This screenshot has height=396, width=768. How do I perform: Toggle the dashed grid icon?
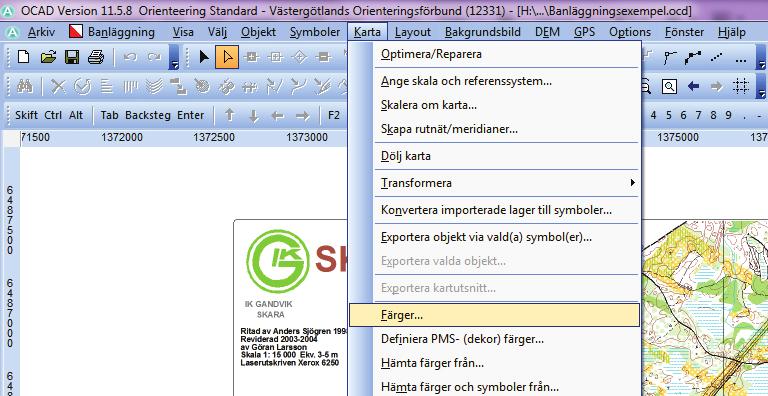click(741, 87)
